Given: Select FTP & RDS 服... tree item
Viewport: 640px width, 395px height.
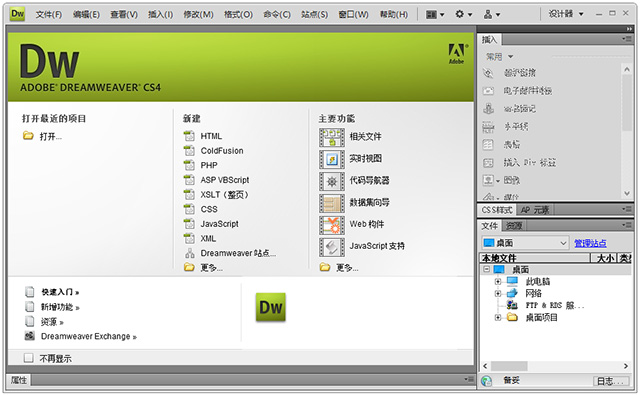Looking at the screenshot, I should point(554,305).
